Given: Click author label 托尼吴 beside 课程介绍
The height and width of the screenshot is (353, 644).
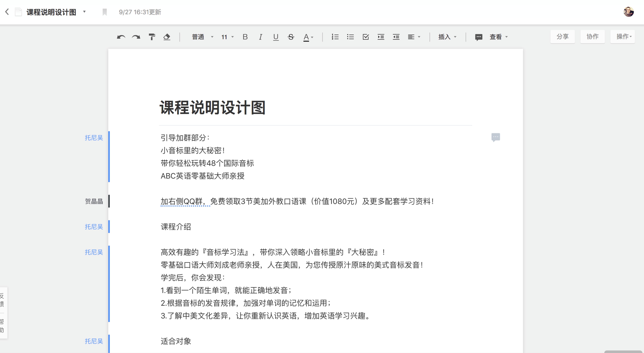Looking at the screenshot, I should point(94,227).
